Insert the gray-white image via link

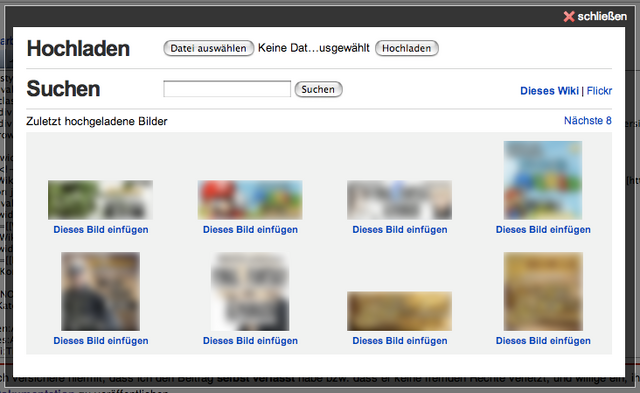point(250,341)
